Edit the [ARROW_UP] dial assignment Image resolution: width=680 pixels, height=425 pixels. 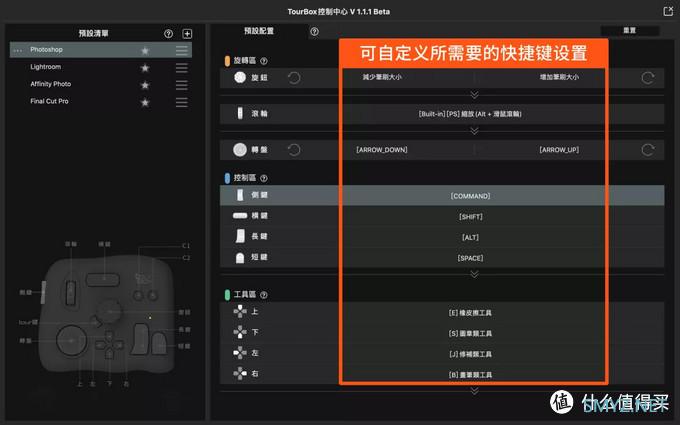(559, 150)
